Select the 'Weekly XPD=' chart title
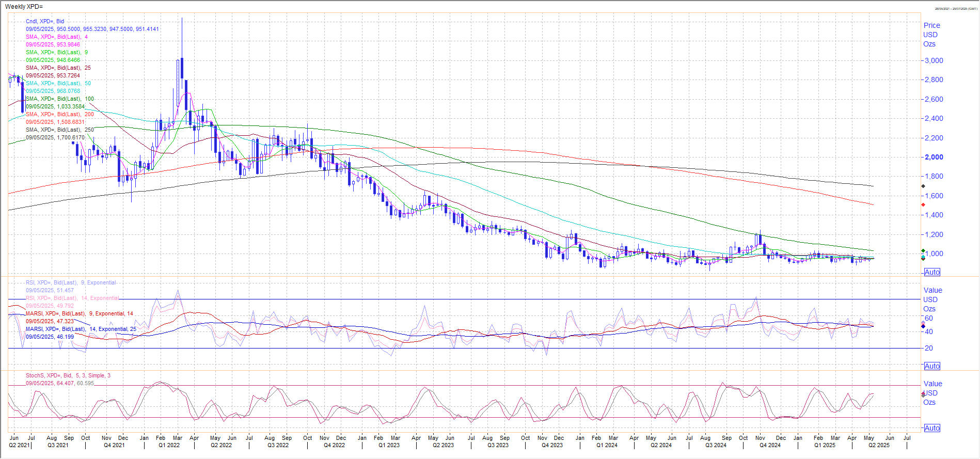This screenshot has height=459, width=980. 24,7
